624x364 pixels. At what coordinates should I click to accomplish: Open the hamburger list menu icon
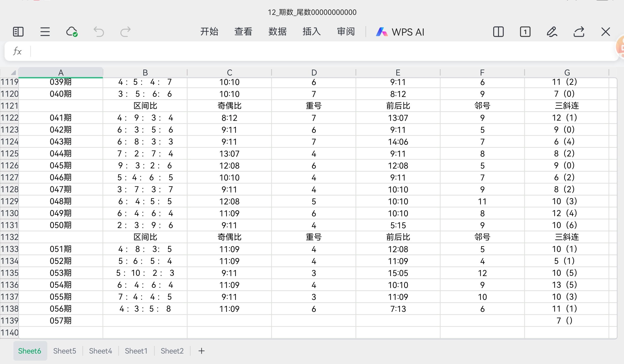point(45,32)
